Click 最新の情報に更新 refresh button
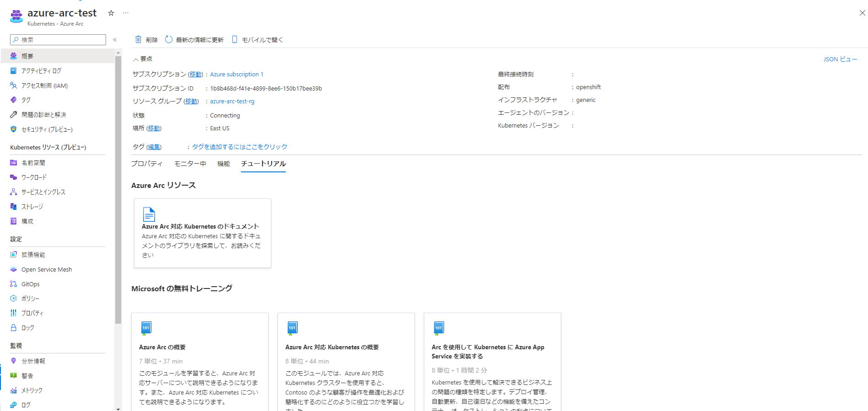 pyautogui.click(x=194, y=40)
